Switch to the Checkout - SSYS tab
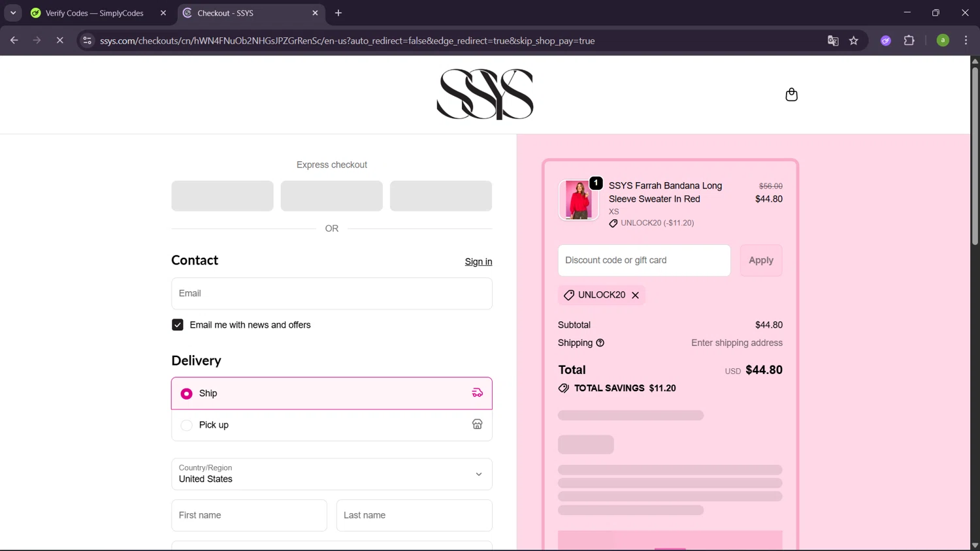Screen dimensions: 980x551 [252, 13]
